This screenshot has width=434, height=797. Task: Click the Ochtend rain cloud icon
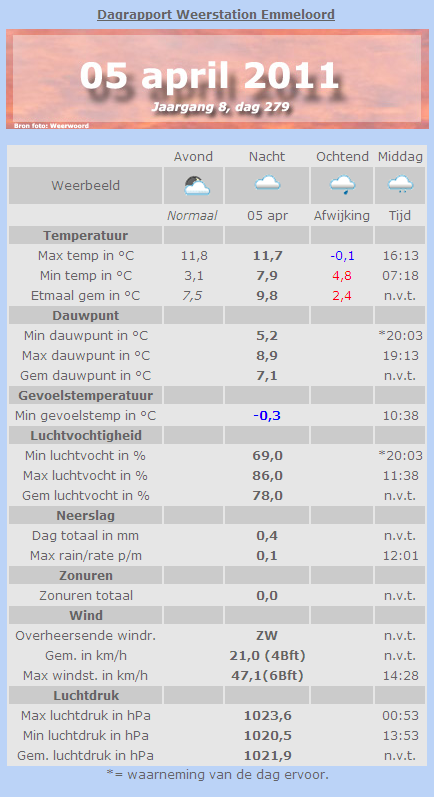pos(342,186)
